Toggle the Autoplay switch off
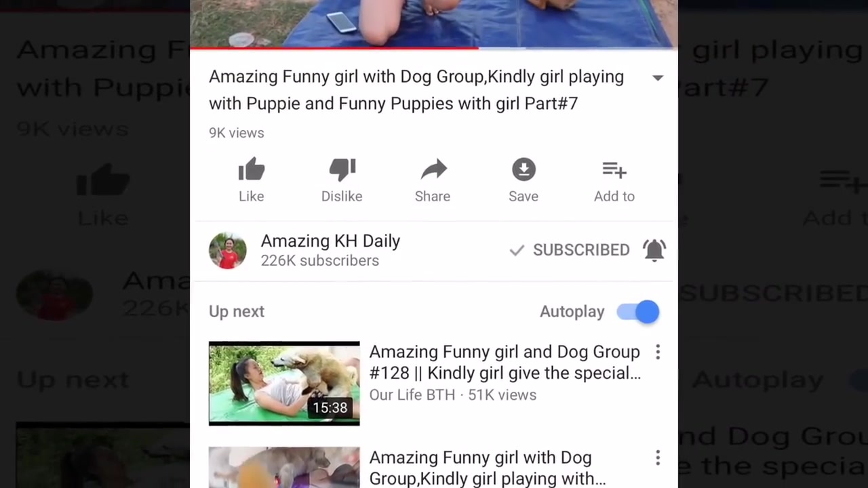The width and height of the screenshot is (868, 488). click(637, 312)
